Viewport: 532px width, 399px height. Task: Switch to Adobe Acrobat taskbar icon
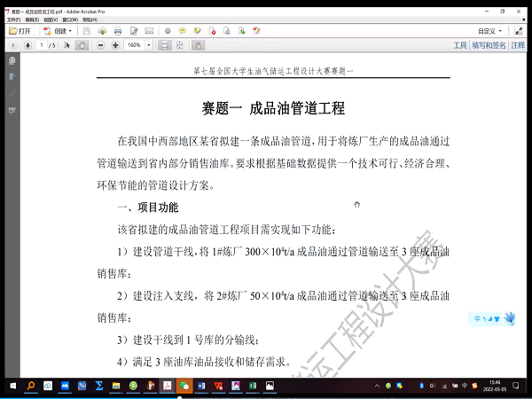[x=168, y=386]
